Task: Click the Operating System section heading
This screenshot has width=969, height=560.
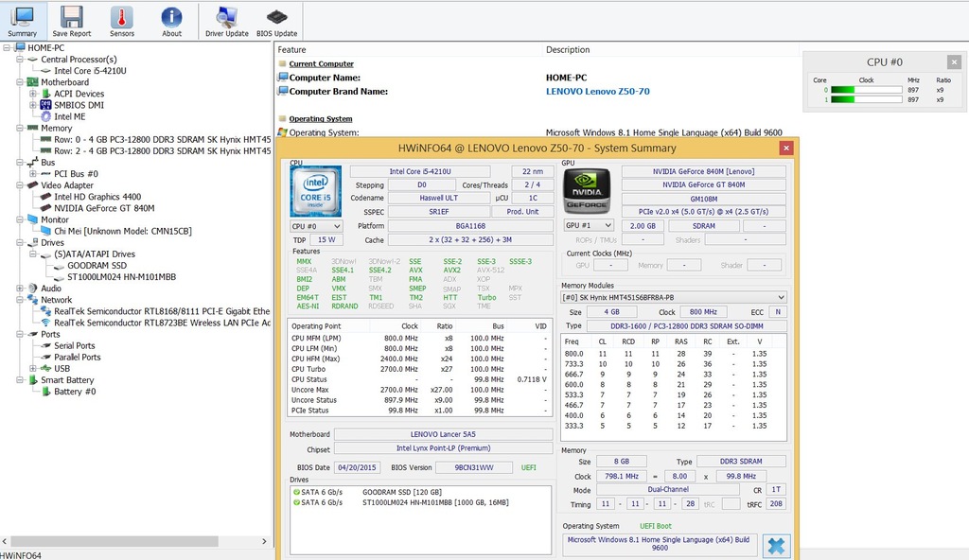Action: (x=321, y=118)
